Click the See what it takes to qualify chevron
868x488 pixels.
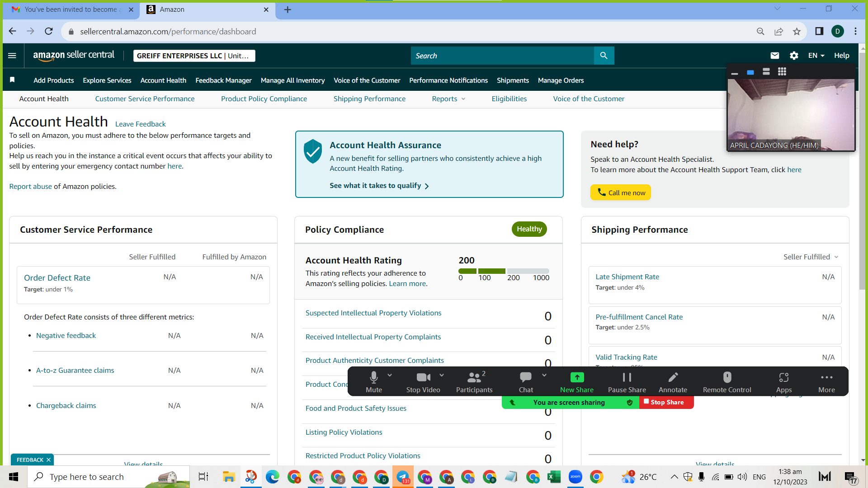point(427,186)
